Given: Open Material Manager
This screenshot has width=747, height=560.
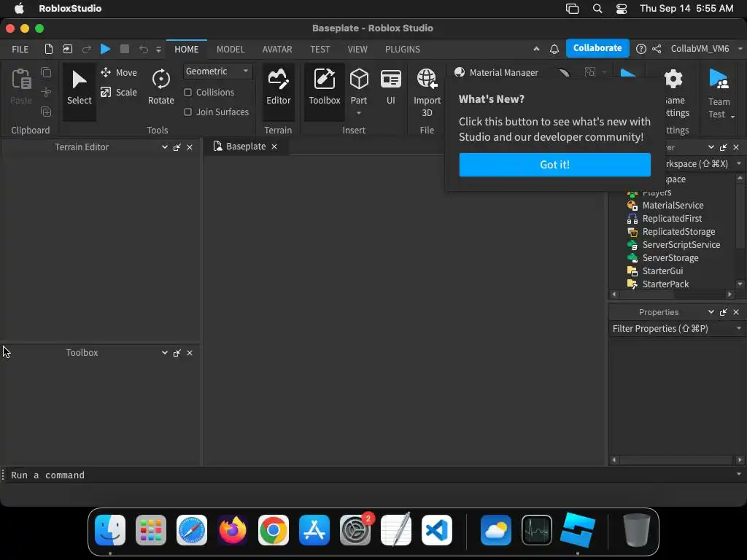Looking at the screenshot, I should click(x=496, y=72).
